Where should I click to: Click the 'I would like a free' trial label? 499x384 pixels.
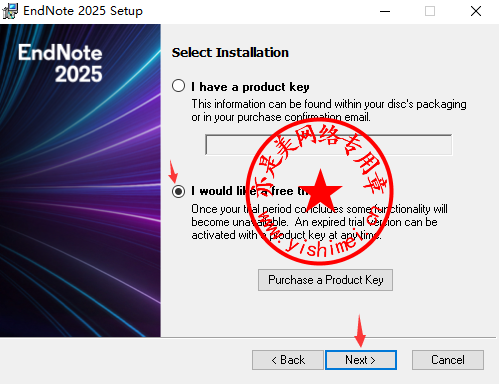point(242,191)
